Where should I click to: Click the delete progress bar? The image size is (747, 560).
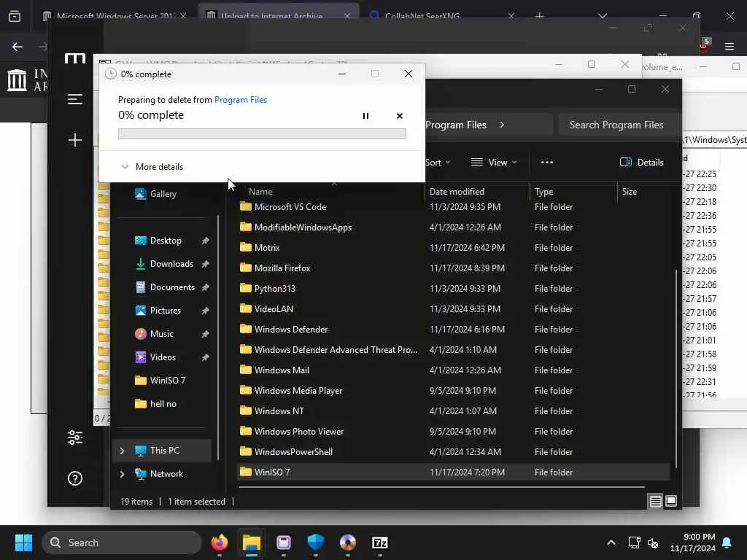click(x=262, y=134)
